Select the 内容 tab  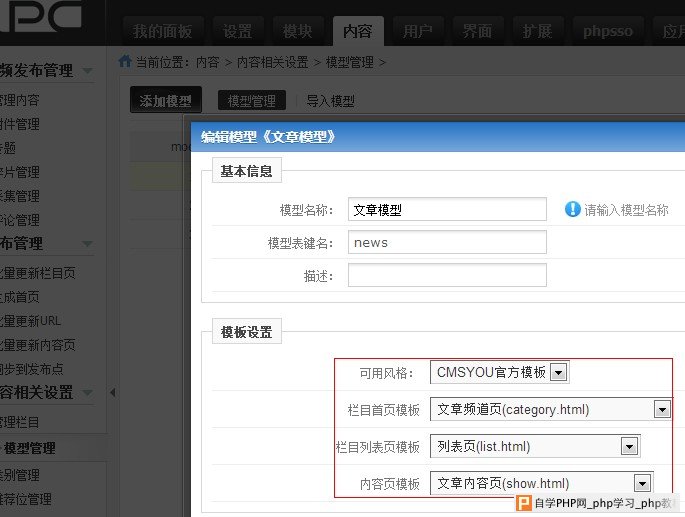pyautogui.click(x=358, y=31)
